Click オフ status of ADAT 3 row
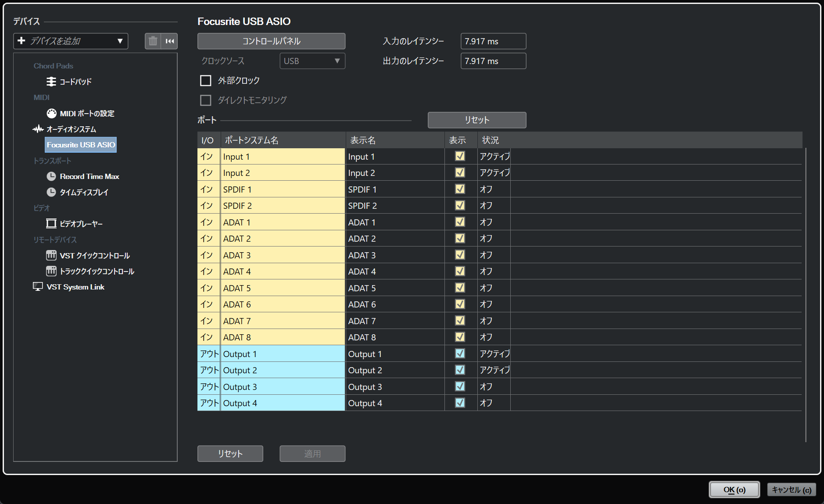The width and height of the screenshot is (824, 504). [x=494, y=255]
